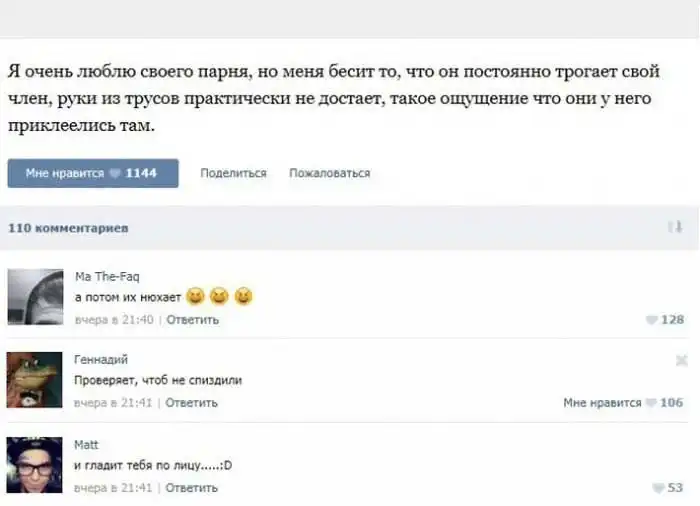Reply to Геннадий's comment via 'Ответить'
The image size is (700, 506).
tap(191, 403)
